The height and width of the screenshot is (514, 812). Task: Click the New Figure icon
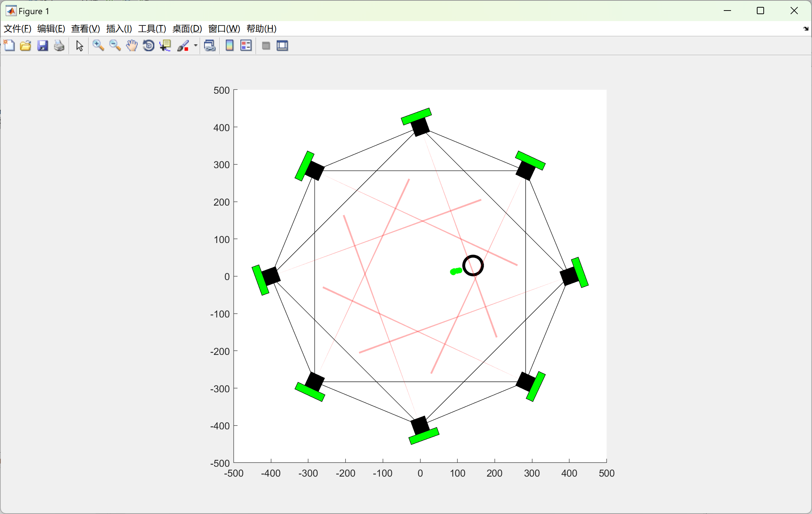(x=9, y=46)
